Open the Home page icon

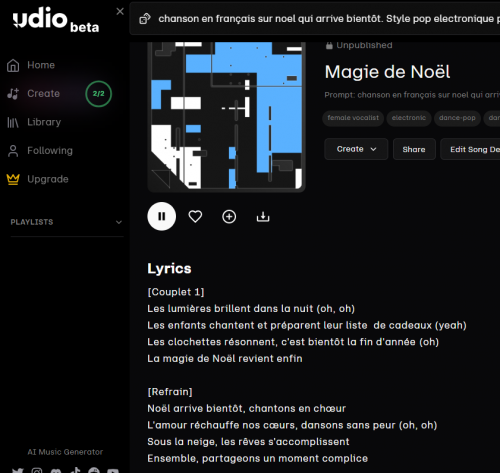[x=13, y=65]
